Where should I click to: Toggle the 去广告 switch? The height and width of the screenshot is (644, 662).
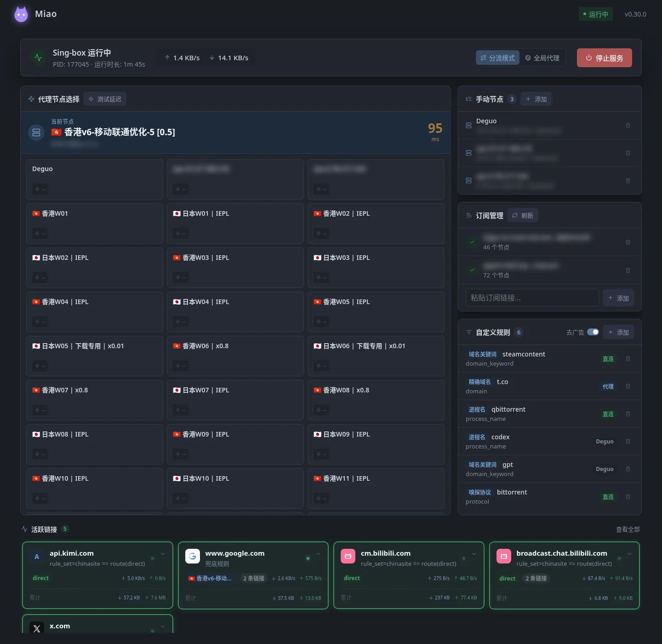pyautogui.click(x=593, y=332)
